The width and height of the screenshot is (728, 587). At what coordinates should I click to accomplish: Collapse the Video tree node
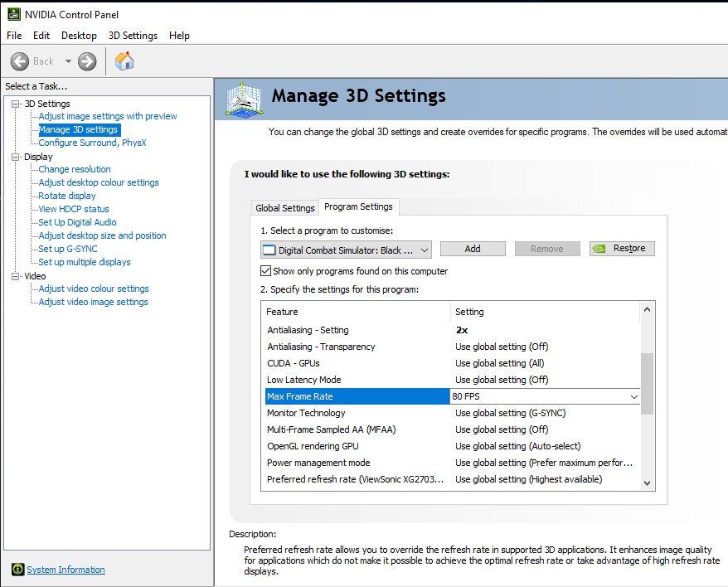tap(15, 276)
